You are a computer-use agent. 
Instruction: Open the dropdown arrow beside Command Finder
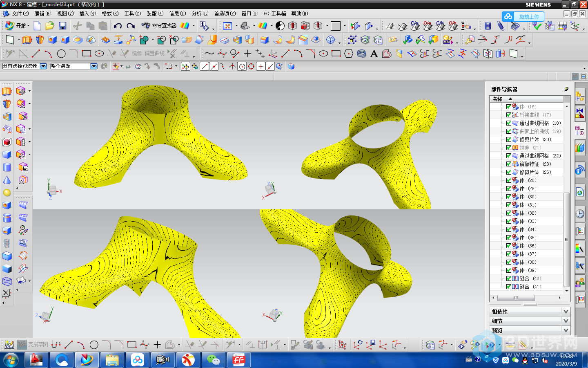click(194, 26)
